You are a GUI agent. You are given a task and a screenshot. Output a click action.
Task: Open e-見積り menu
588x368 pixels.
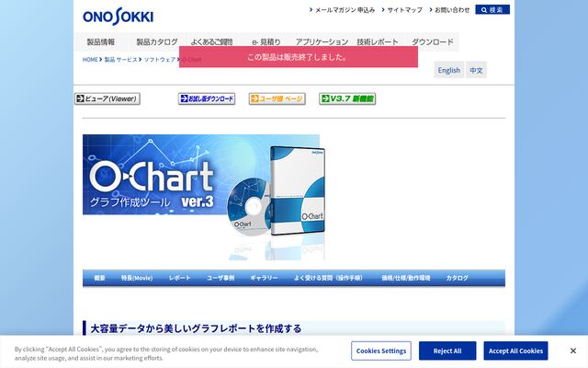point(266,42)
